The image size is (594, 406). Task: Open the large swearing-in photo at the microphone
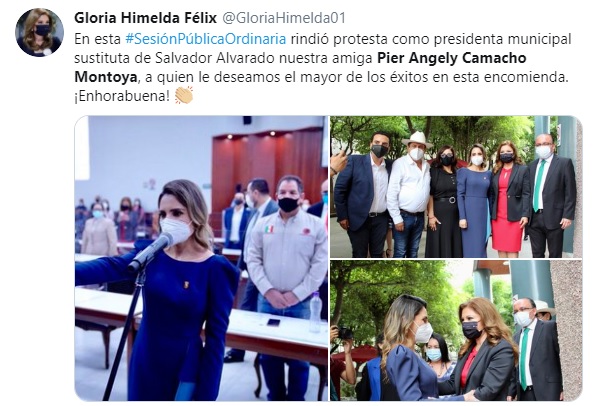[x=201, y=258]
